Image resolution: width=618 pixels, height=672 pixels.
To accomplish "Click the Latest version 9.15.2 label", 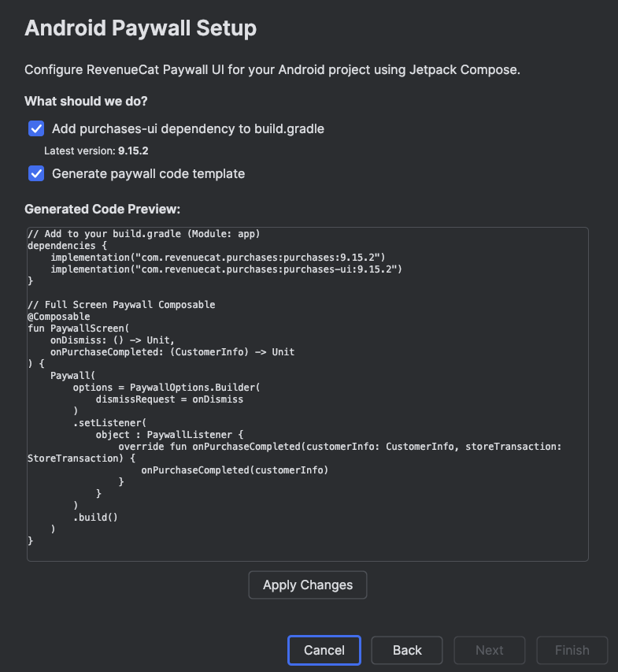I will tap(96, 150).
